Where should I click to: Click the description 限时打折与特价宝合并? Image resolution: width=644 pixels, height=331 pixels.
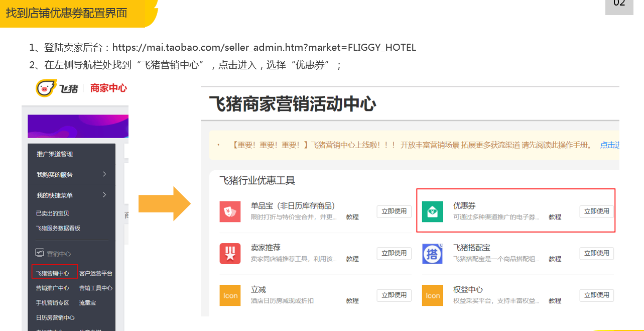coord(294,217)
